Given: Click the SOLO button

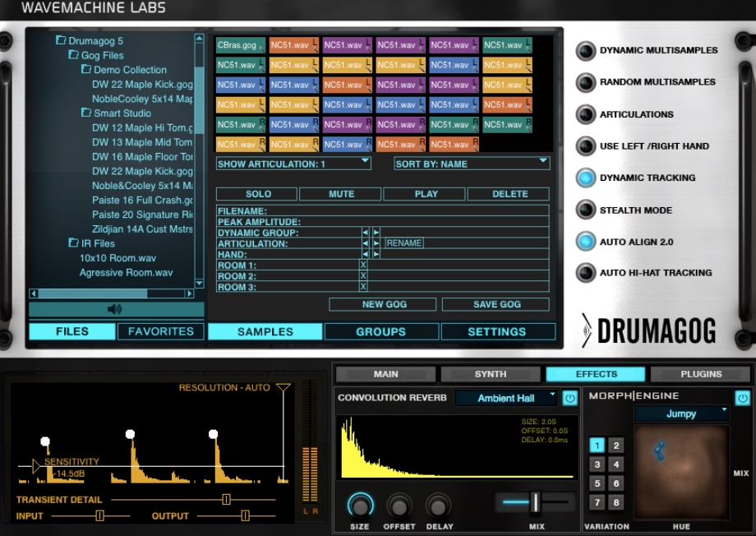Looking at the screenshot, I should pyautogui.click(x=256, y=194).
